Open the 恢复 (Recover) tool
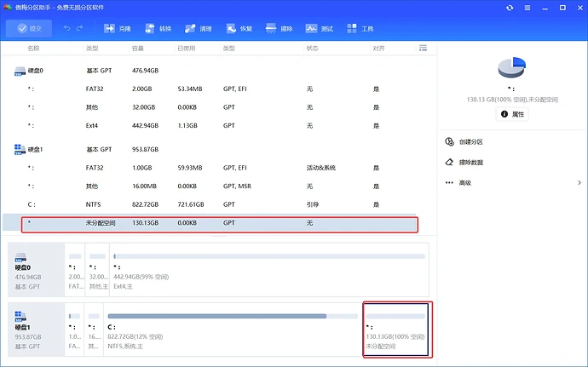Image resolution: width=588 pixels, height=367 pixels. (x=239, y=28)
